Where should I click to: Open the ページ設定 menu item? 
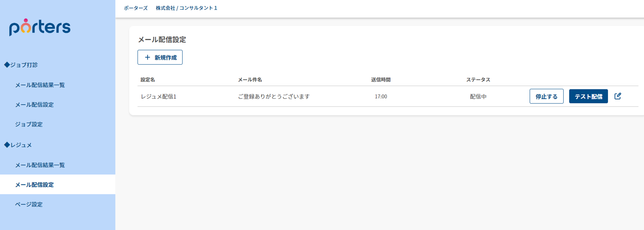(x=29, y=204)
